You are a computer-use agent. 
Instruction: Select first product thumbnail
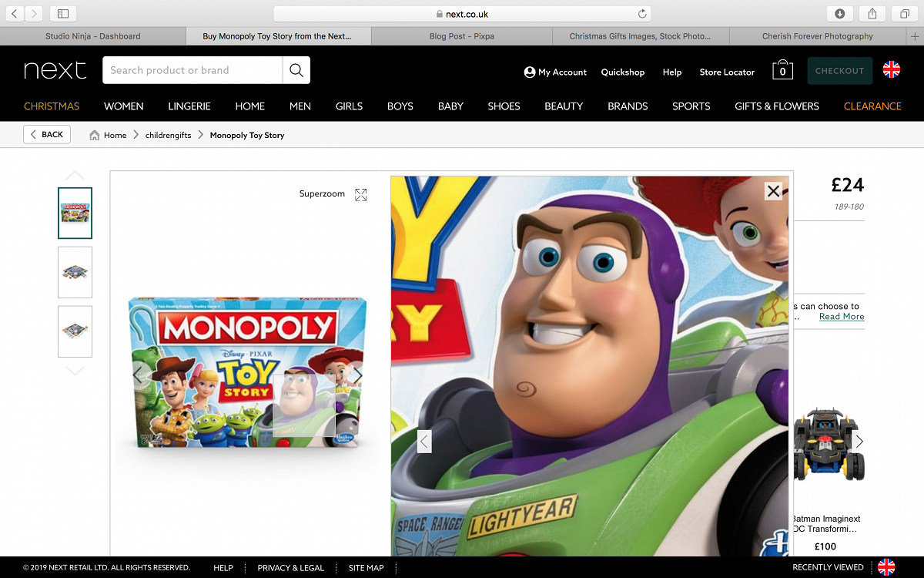point(75,213)
